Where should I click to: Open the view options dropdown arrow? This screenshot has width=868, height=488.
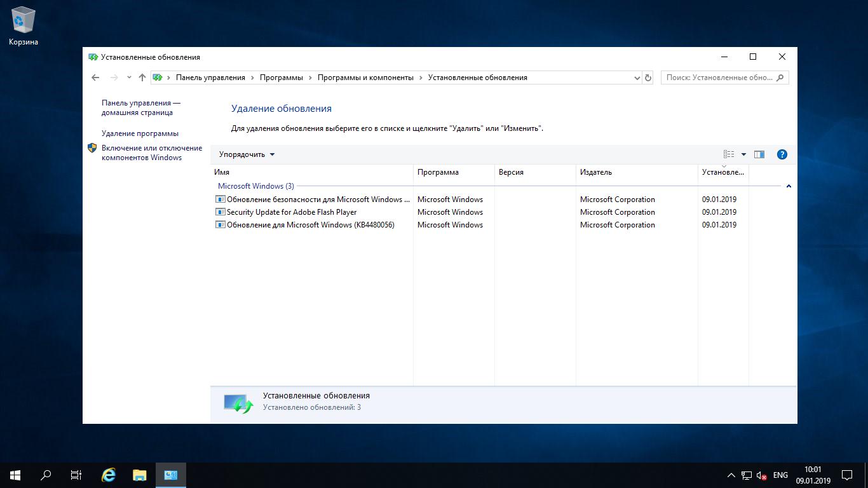743,154
